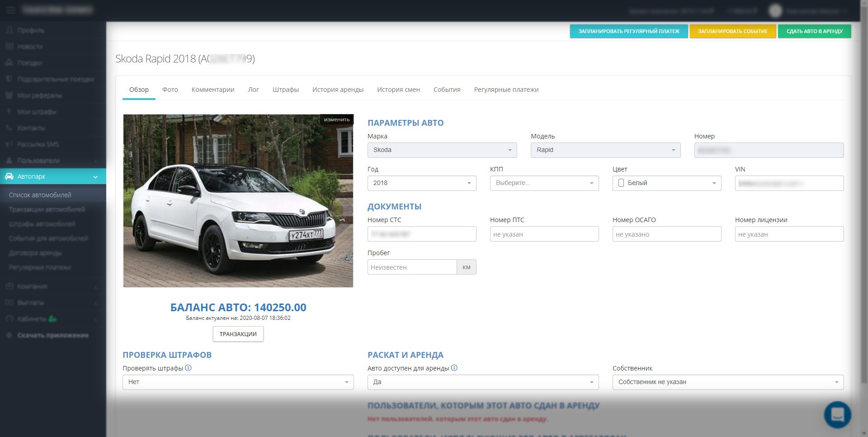This screenshot has width=868, height=437.
Task: Switch to the Штрафы tab
Action: [286, 90]
